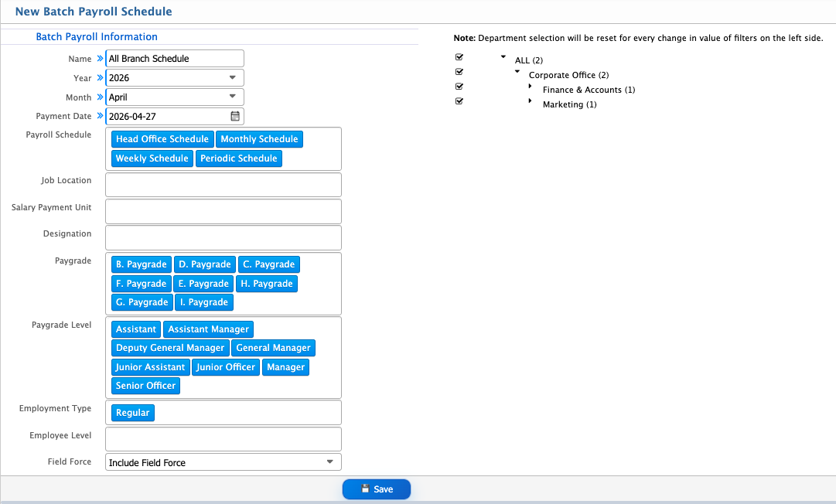
Task: Collapse the Corporate Office tree node
Action: coord(517,72)
